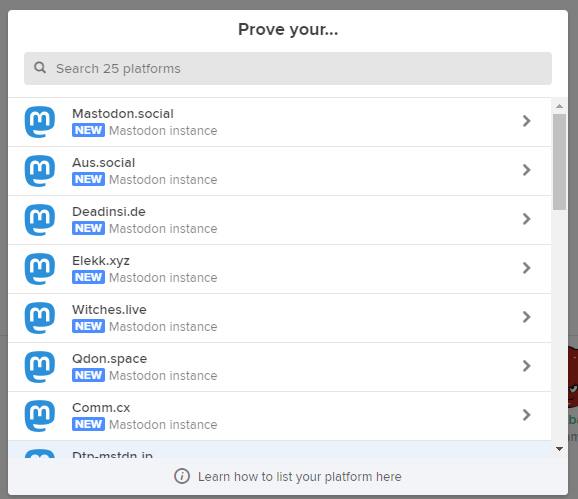Choose the Qdon.space platform entry
This screenshot has height=499, width=578.
point(279,367)
